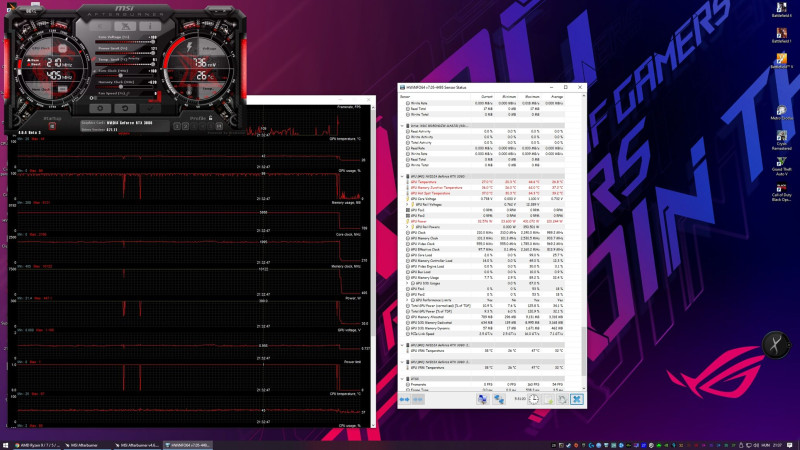
Task: Adjust the Core Voltage slider in Afterburner
Action: pyautogui.click(x=125, y=41)
